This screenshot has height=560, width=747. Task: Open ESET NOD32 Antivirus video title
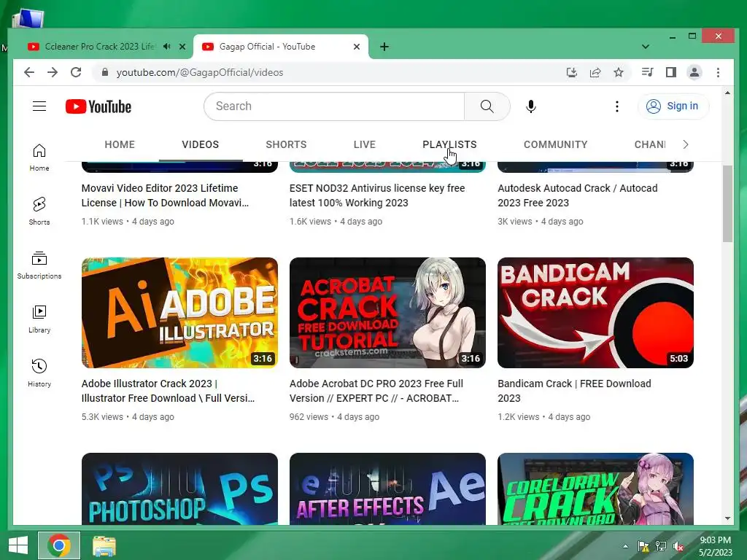pyautogui.click(x=377, y=195)
